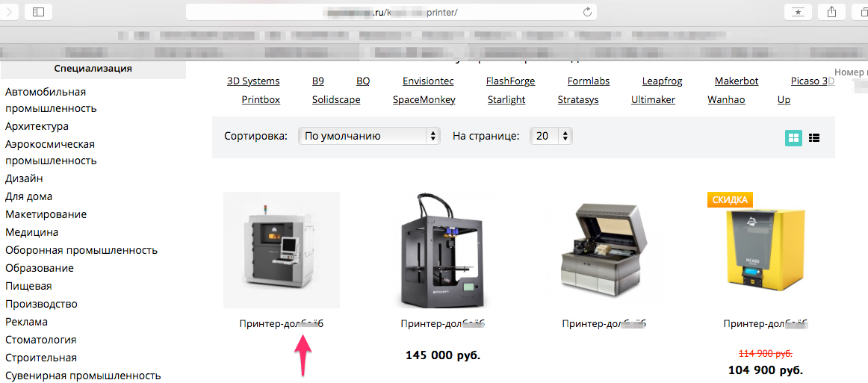Click the orange СКИДКА badge

click(730, 200)
